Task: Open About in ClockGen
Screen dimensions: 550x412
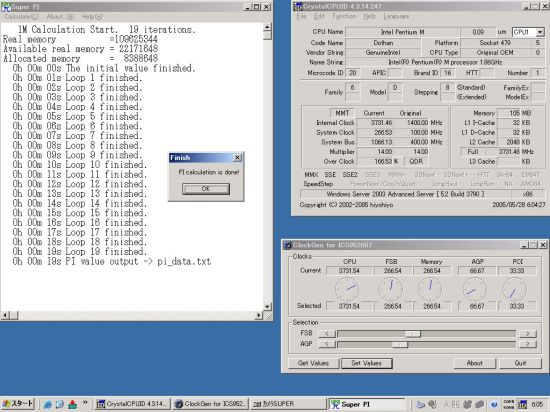Action: pos(475,363)
